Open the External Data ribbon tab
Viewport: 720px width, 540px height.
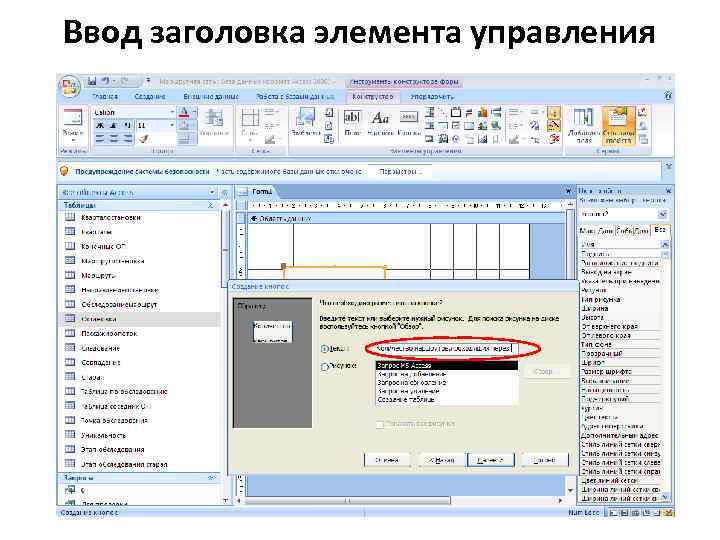211,96
